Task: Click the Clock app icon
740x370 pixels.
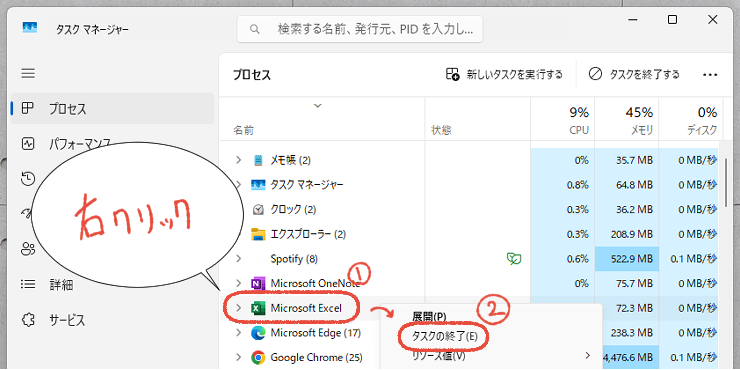Action: pos(258,209)
